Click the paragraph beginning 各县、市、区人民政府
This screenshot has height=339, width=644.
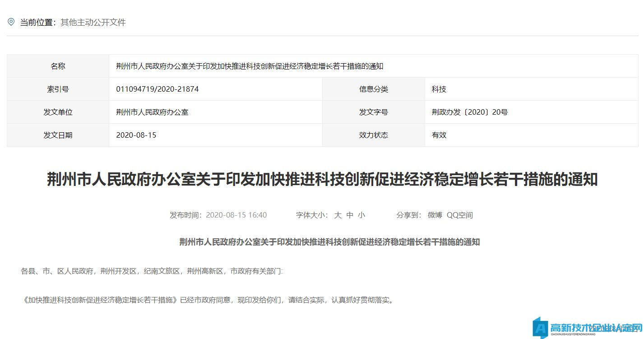(x=152, y=271)
